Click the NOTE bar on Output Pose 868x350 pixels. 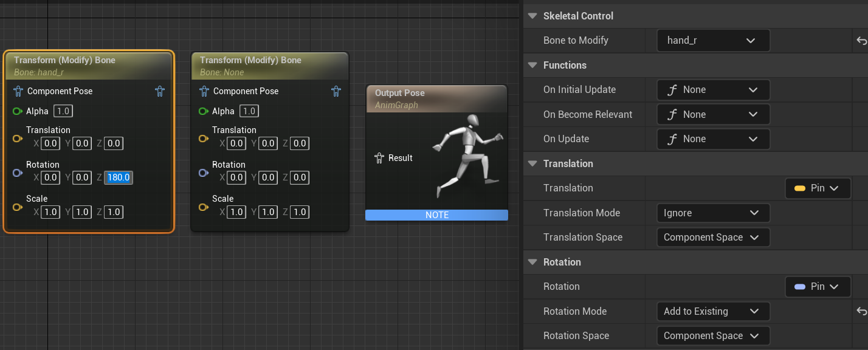point(436,215)
